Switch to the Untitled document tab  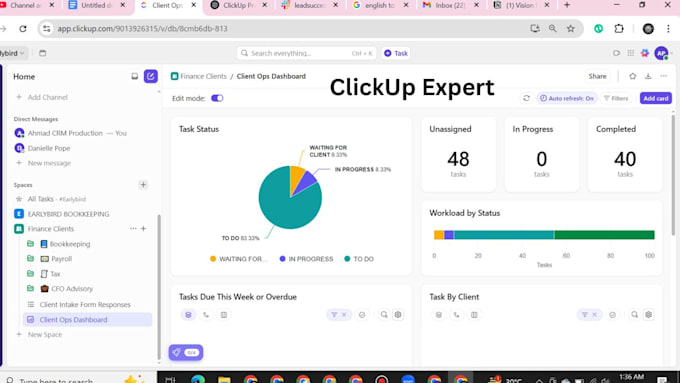(96, 6)
